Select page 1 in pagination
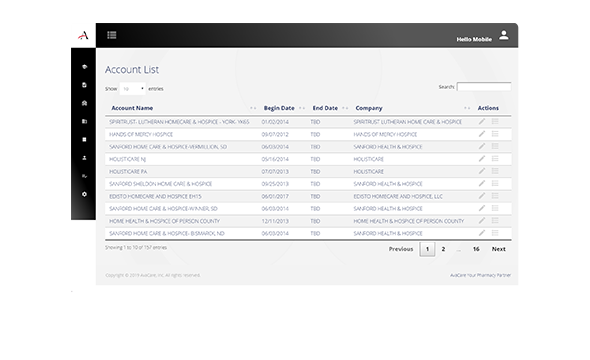Viewport: 590px width, 360px height. click(x=427, y=249)
